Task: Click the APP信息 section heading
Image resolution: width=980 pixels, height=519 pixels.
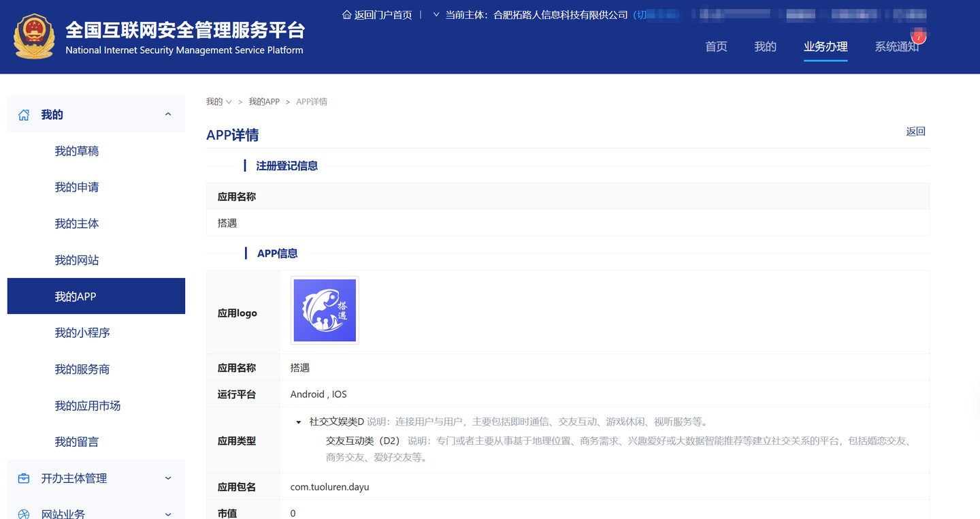Action: [277, 253]
